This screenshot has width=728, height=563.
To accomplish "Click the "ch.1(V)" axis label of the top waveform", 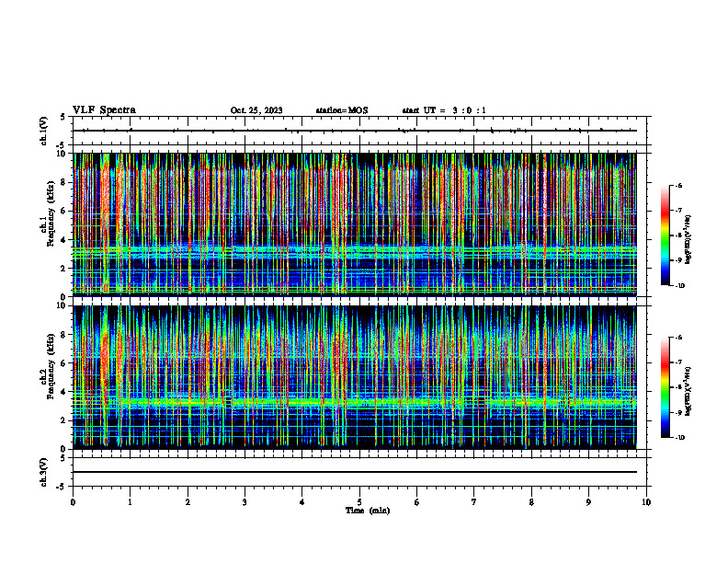I will (43, 131).
